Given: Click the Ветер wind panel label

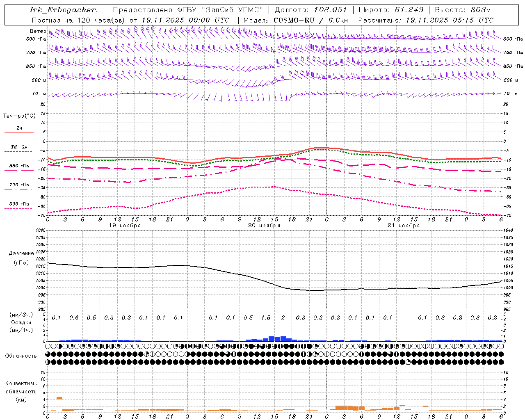Looking at the screenshot, I should (x=38, y=31).
